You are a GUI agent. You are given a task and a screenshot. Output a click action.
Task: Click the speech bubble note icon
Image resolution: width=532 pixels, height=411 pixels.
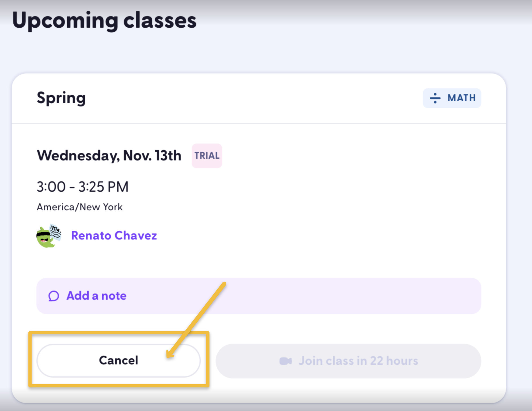pyautogui.click(x=54, y=296)
